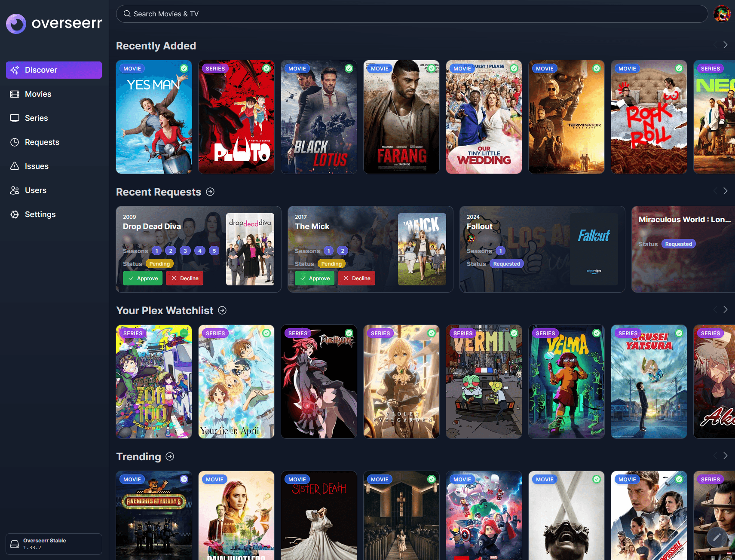Image resolution: width=735 pixels, height=560 pixels.
Task: Click available checkmark on Vermin poster
Action: [514, 333]
